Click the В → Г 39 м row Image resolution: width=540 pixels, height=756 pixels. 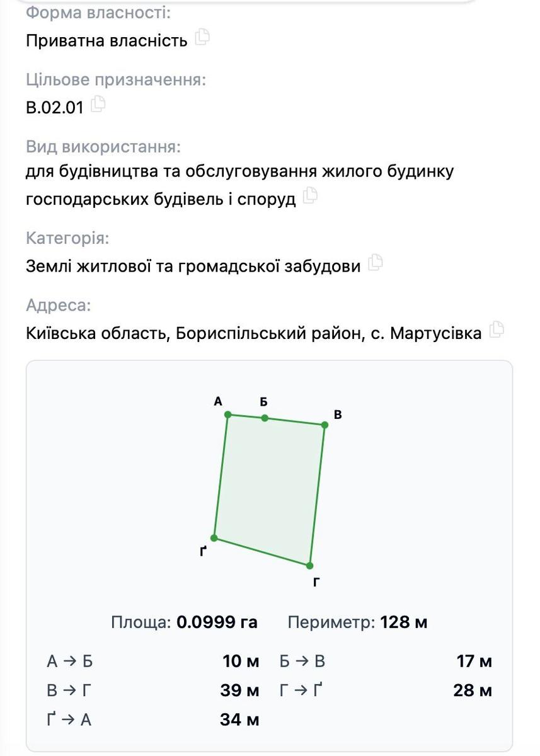pos(153,690)
